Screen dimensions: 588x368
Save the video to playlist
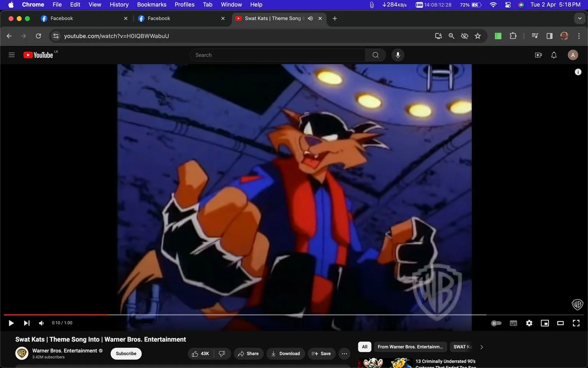pyautogui.click(x=321, y=353)
